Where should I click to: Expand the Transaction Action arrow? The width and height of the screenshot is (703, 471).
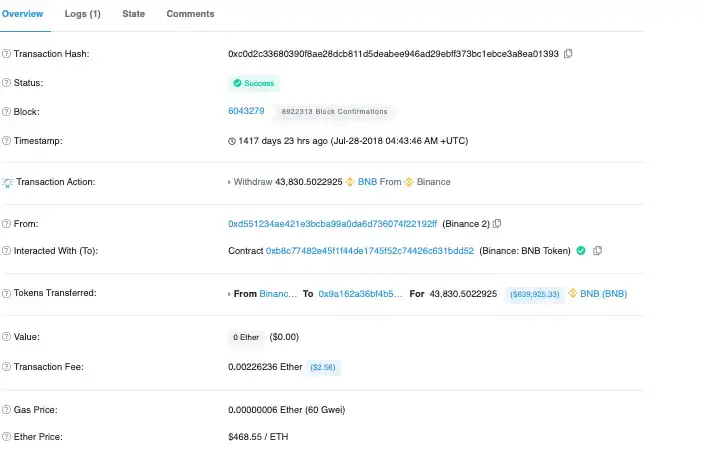[229, 182]
